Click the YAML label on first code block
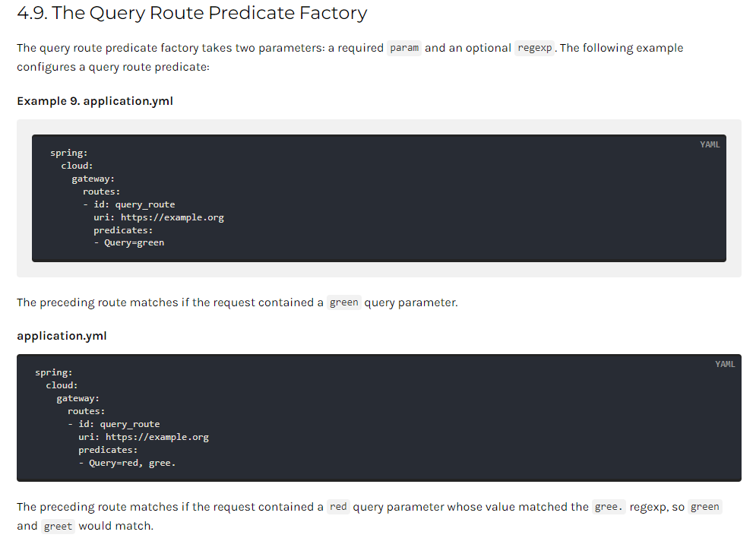756x557 pixels. coord(710,144)
